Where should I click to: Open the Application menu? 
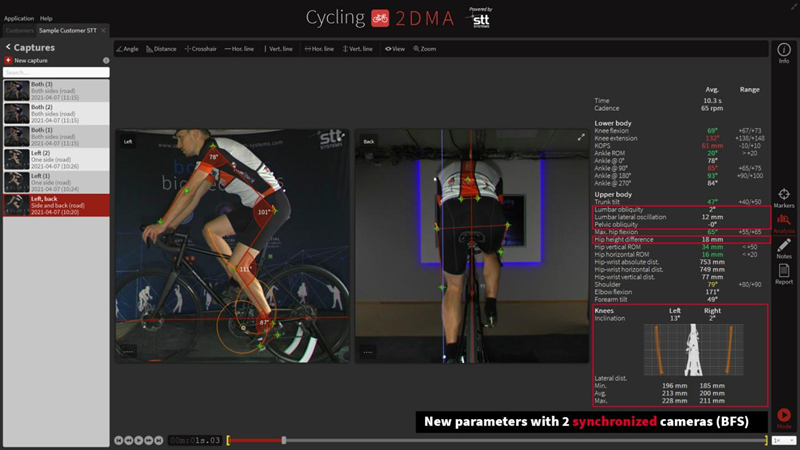[x=18, y=18]
